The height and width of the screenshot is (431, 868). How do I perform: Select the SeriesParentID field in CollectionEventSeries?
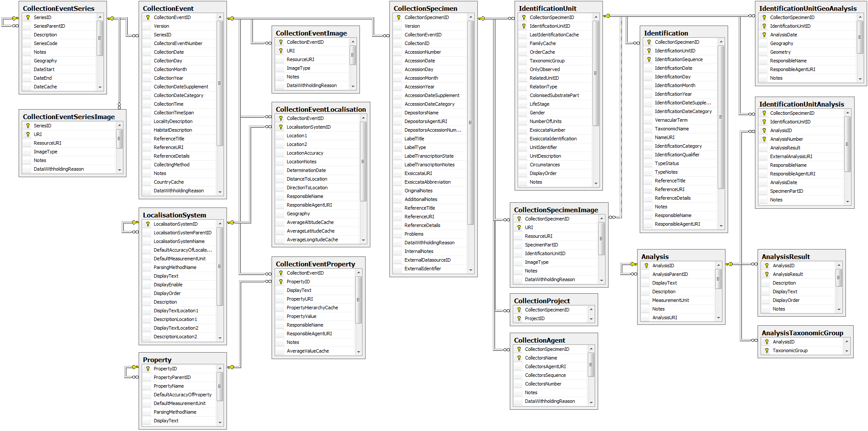tap(59, 26)
